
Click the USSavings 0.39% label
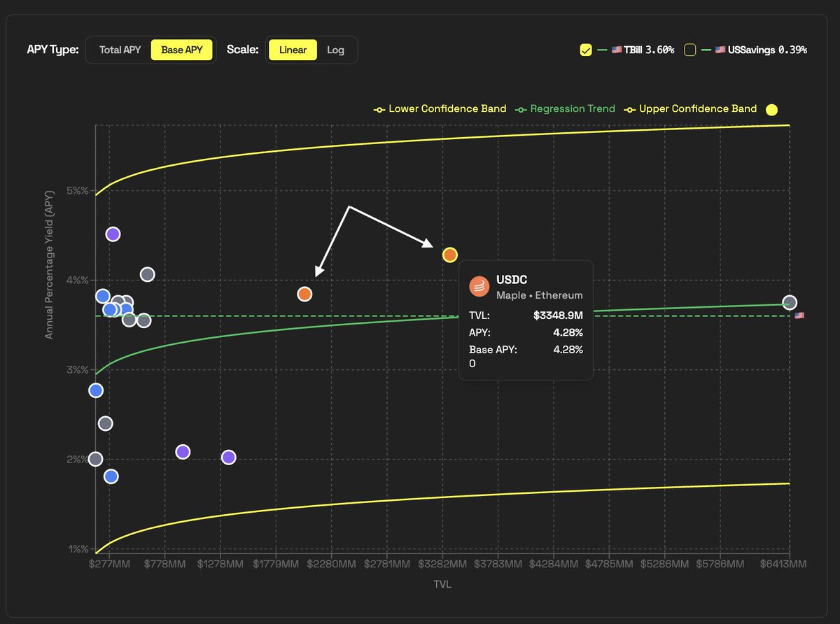tap(761, 50)
